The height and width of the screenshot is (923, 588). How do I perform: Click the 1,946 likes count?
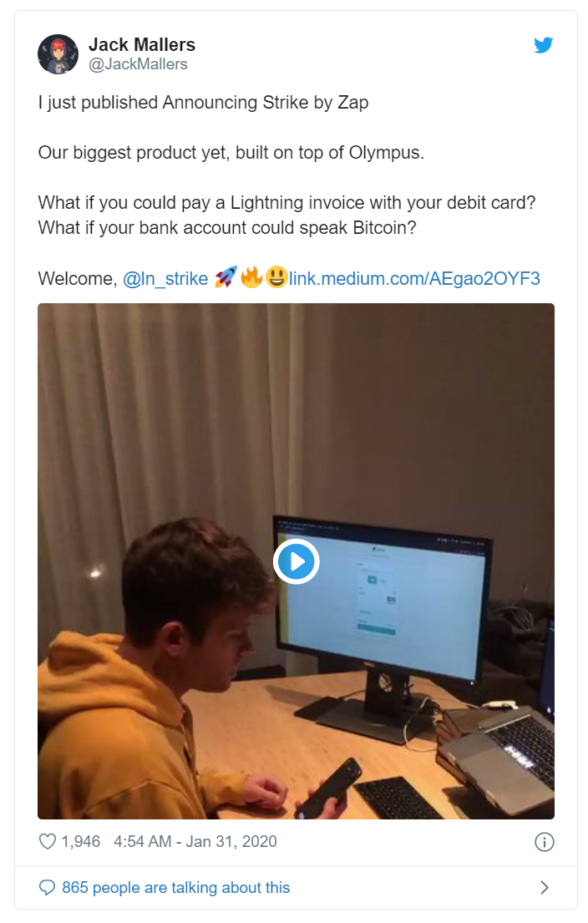(x=81, y=841)
